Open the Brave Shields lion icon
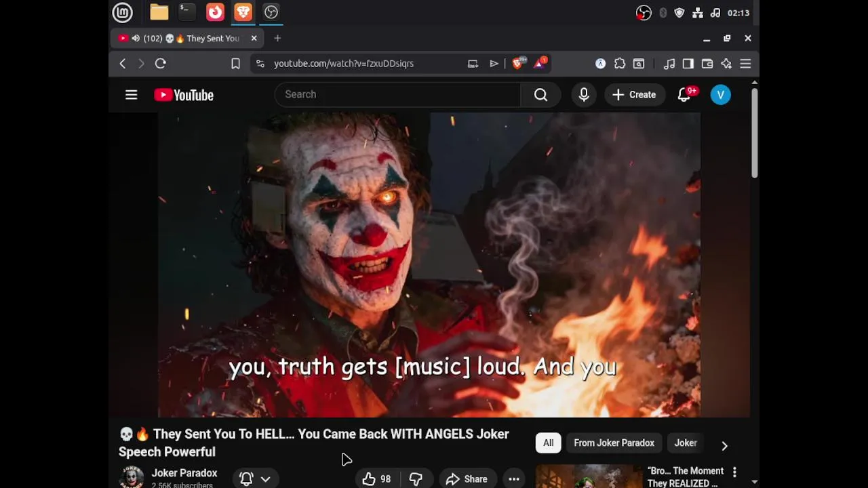Image resolution: width=868 pixels, height=488 pixels. pos(518,63)
